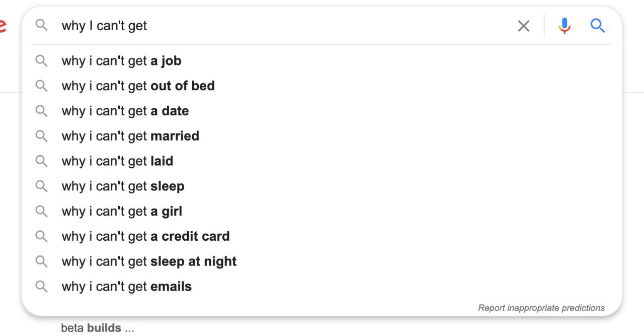This screenshot has width=644, height=336.
Task: Select suggestion 'why i can't get a job'
Action: (322, 61)
